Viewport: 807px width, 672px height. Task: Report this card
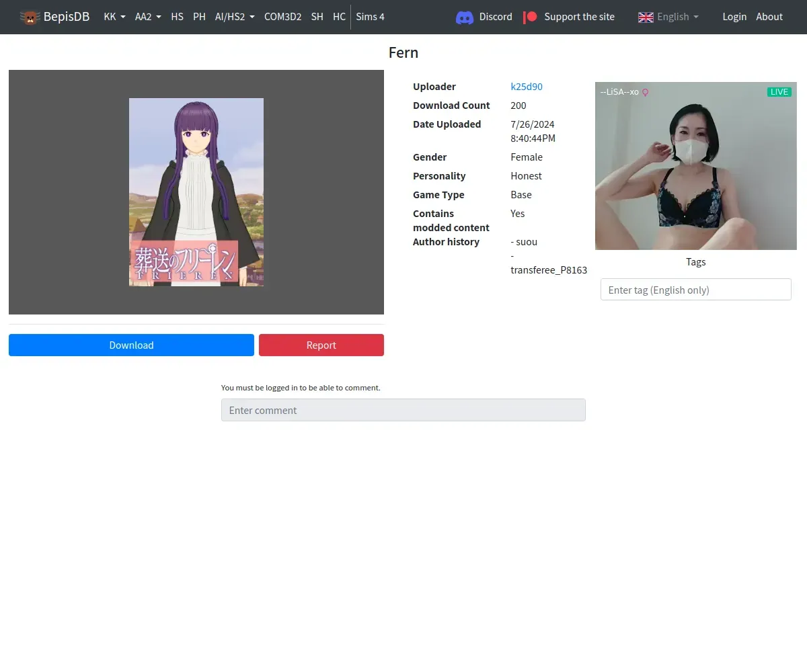pyautogui.click(x=321, y=345)
